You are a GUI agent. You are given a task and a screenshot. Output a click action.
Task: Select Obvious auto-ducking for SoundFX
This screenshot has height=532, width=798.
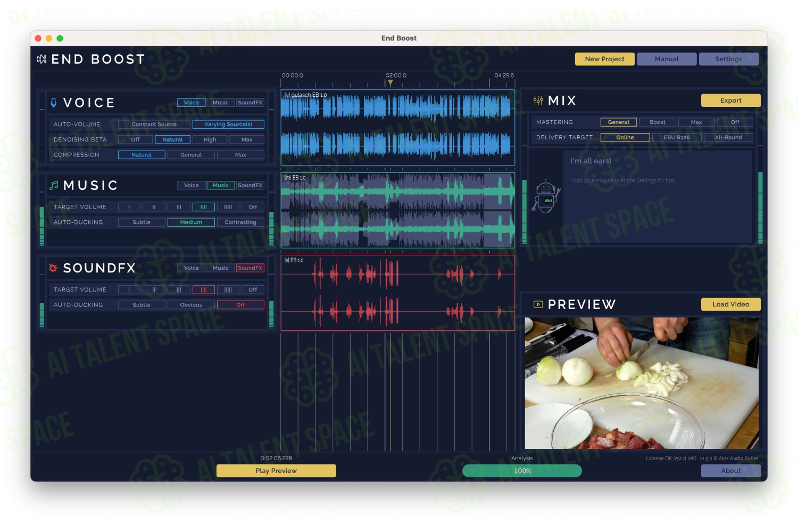191,305
